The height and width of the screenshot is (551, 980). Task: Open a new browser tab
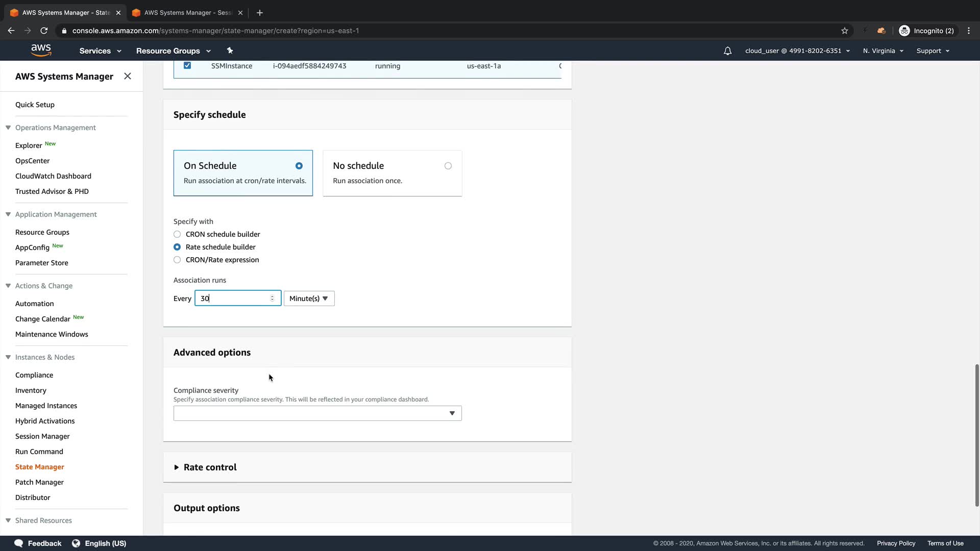[259, 12]
